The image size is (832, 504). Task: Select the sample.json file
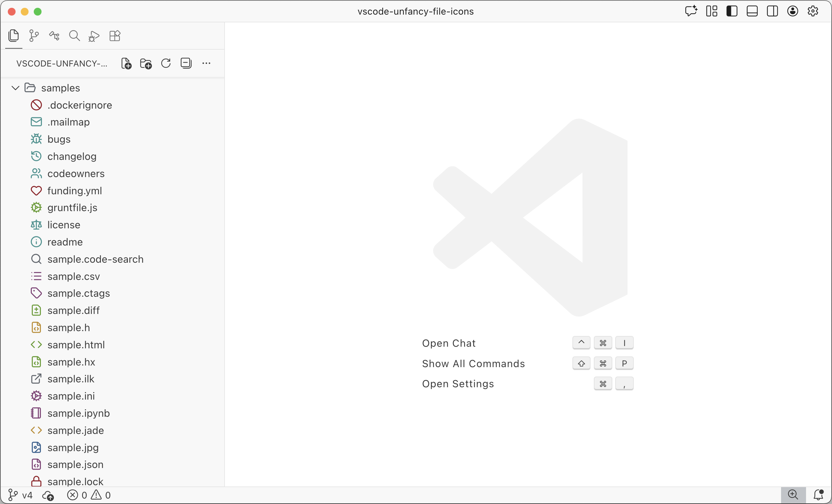[75, 464]
